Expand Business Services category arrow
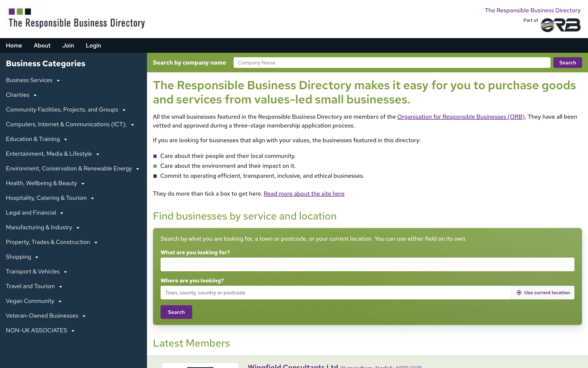The height and width of the screenshot is (368, 588). pyautogui.click(x=58, y=81)
